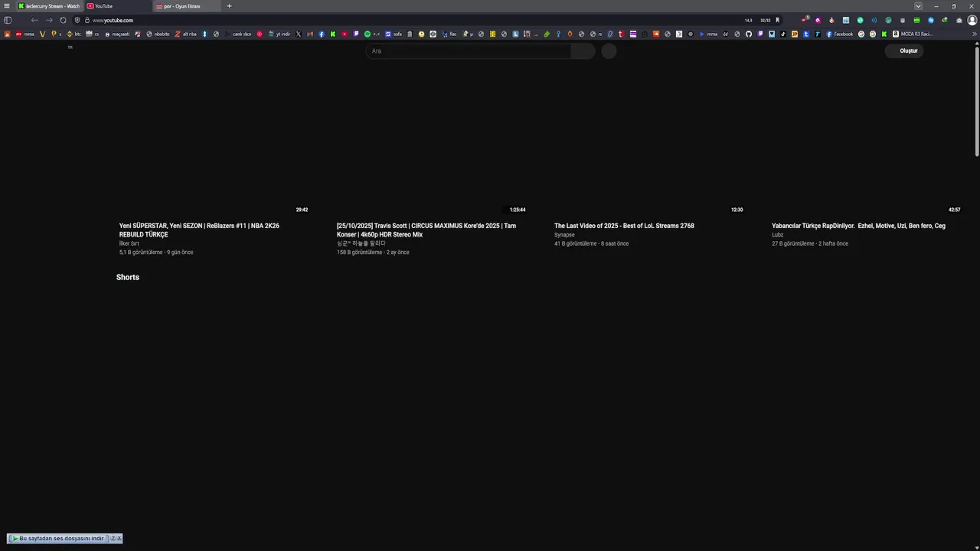
Task: Open the Gmail bookmark icon
Action: point(310,34)
